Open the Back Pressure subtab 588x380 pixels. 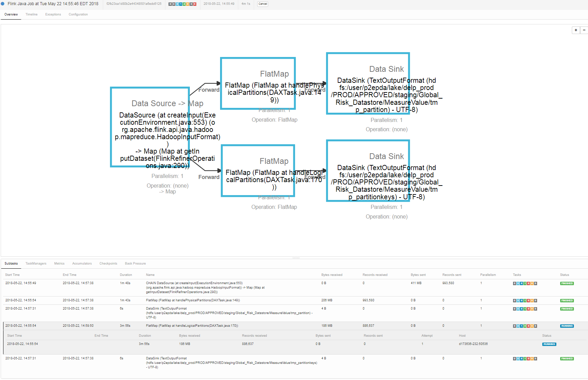(135, 264)
